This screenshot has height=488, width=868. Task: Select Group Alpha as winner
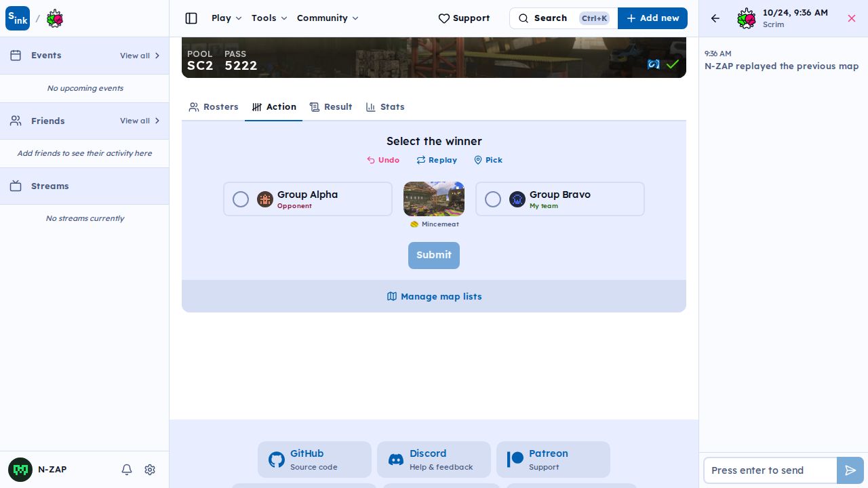308,199
